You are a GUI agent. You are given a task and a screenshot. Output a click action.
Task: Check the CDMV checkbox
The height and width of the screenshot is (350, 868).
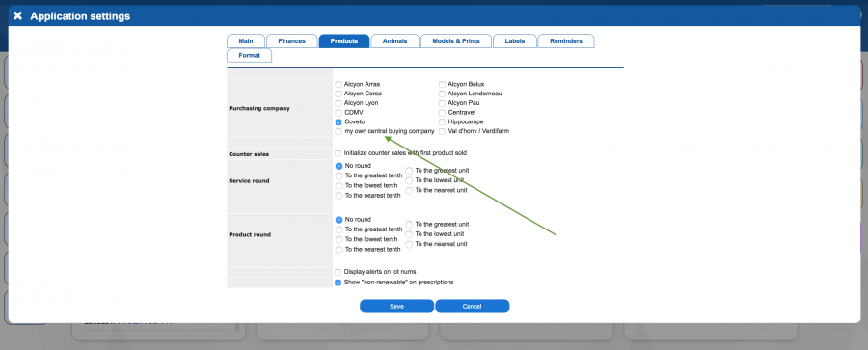point(339,113)
